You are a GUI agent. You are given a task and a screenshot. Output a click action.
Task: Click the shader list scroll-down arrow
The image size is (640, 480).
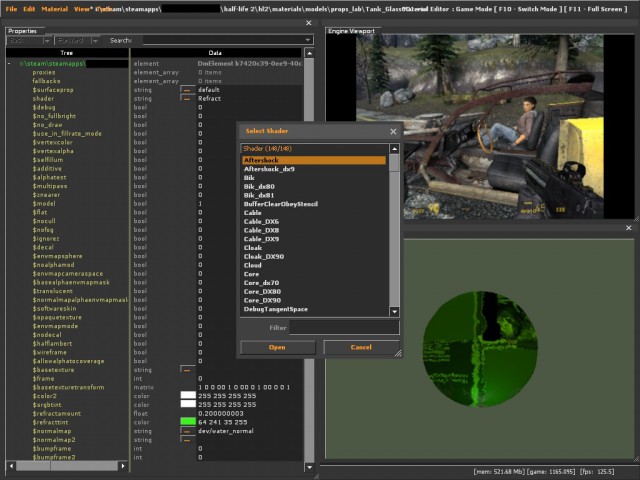[394, 312]
